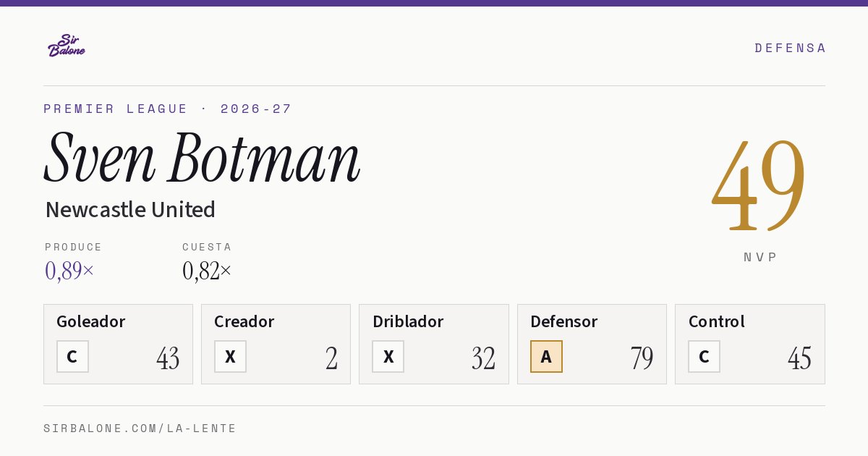
Task: Open the sirbalone.com/la-lente link
Action: [x=140, y=428]
